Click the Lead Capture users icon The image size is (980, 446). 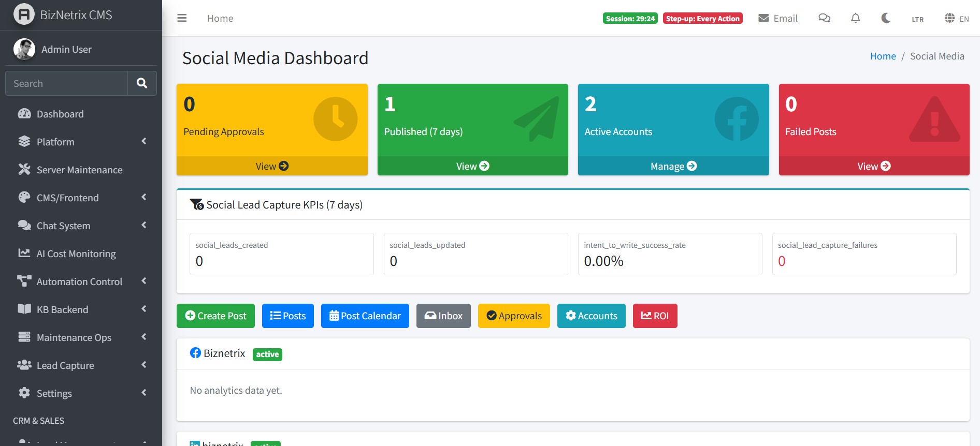pos(24,365)
